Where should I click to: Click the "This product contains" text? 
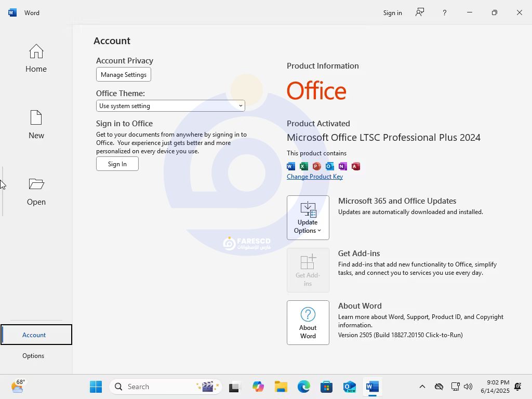(x=316, y=153)
